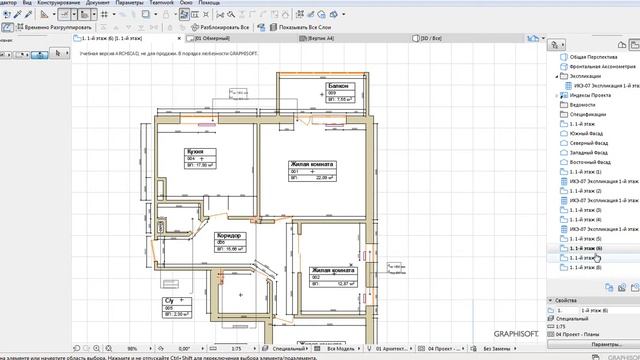Screen dimensions: 640x360
Task: Switch to the Вертик А4 tab
Action: click(x=354, y=38)
